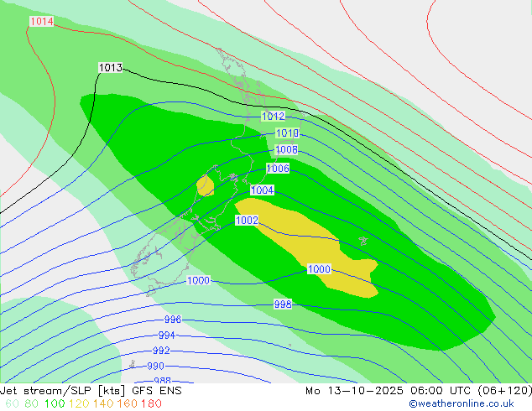Select the 1004 pressure label
532x411 pixels.
(x=263, y=190)
